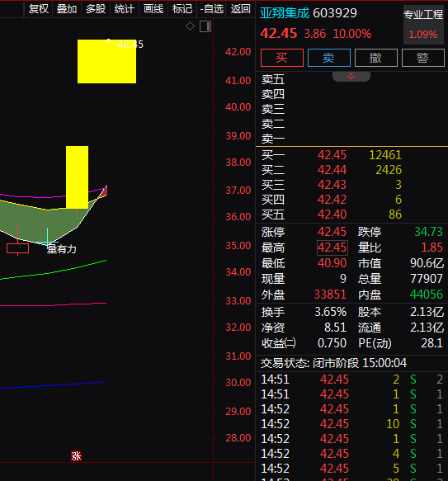The width and height of the screenshot is (448, 481).
Task: Open the 叠加 overlay option
Action: [x=67, y=9]
